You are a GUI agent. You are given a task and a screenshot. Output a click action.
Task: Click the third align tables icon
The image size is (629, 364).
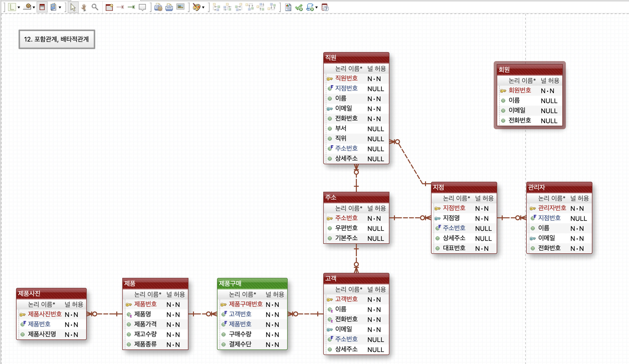239,7
